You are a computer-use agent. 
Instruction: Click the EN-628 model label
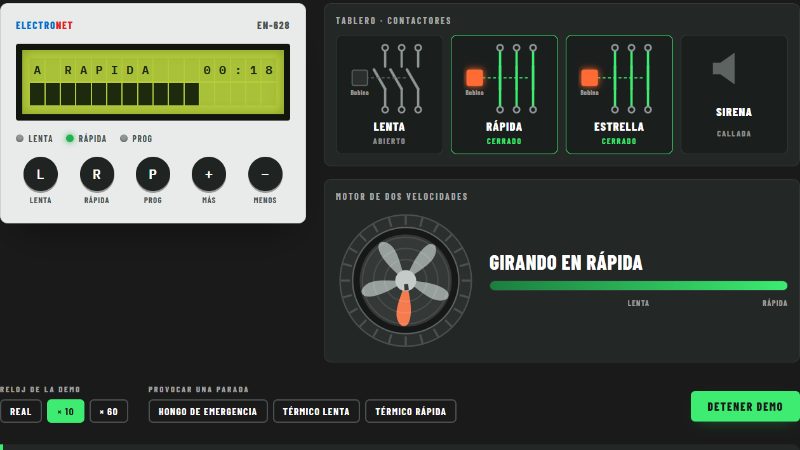(273, 26)
